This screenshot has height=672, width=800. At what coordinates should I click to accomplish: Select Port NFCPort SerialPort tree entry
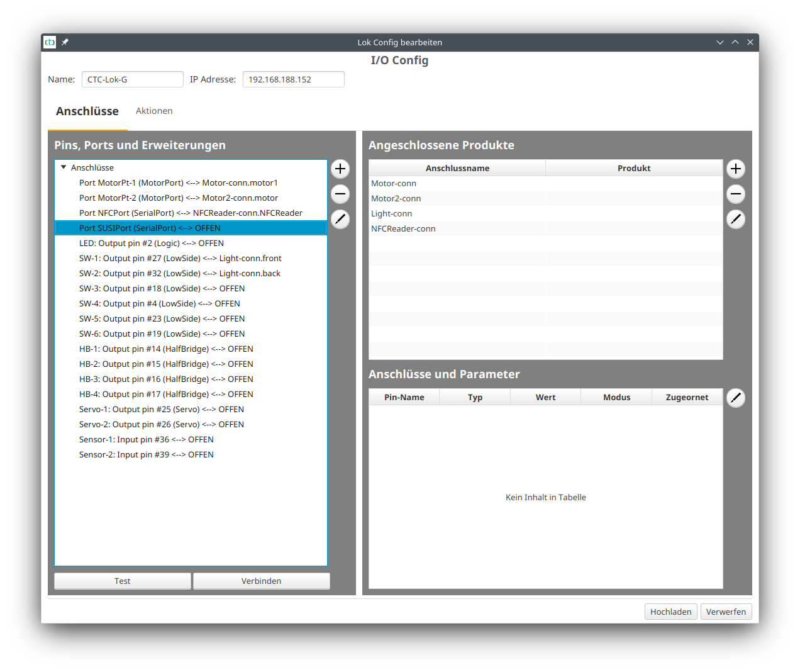click(191, 213)
